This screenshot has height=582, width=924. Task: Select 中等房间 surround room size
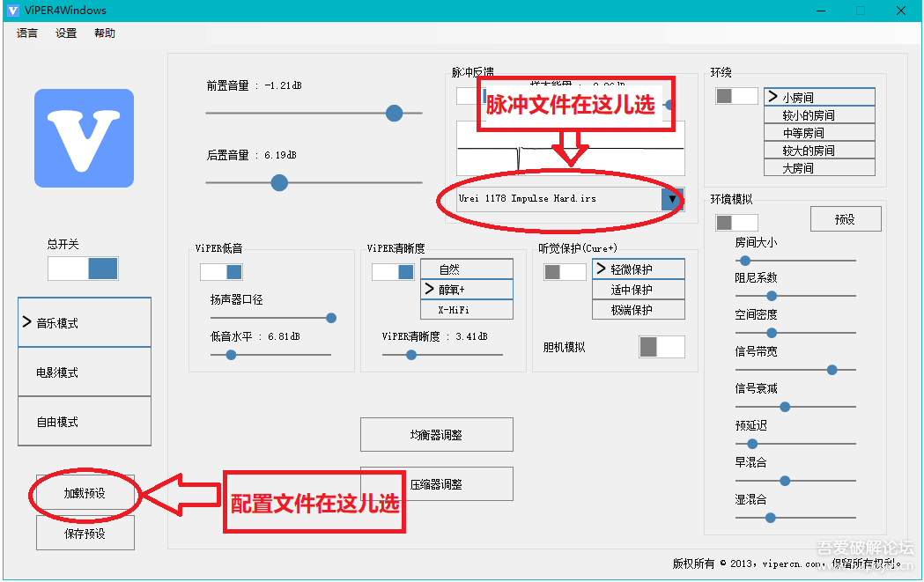819,133
